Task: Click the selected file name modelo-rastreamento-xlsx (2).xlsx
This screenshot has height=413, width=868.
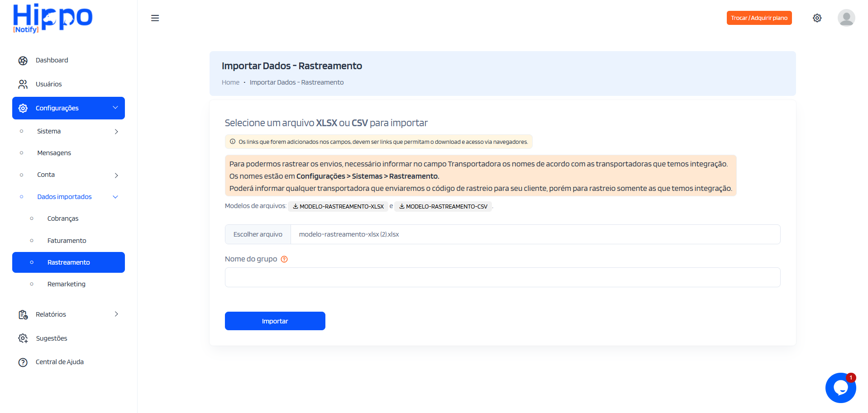Action: coord(349,234)
